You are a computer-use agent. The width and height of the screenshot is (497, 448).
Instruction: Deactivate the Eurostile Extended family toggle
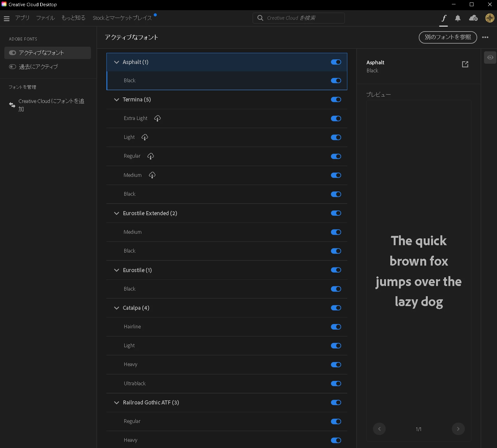[x=336, y=213]
